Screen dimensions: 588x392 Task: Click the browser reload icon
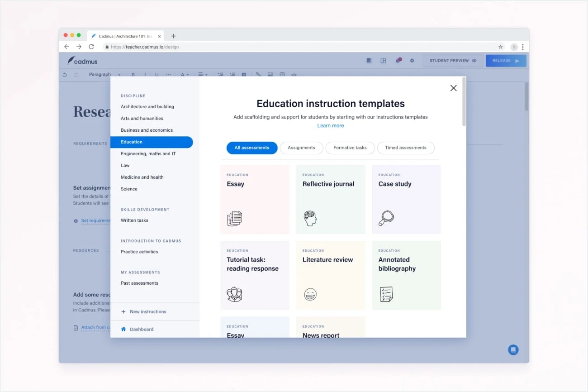pyautogui.click(x=91, y=47)
